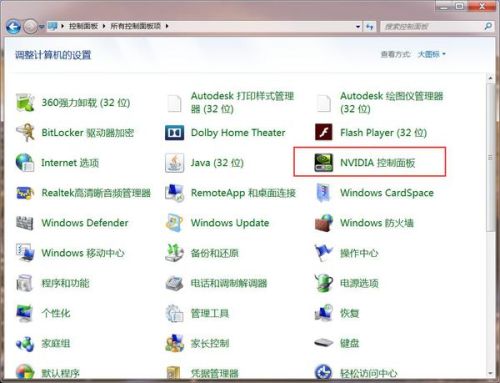500x383 pixels.
Task: Click the vertical scrollbar down arrow
Action: [x=490, y=373]
